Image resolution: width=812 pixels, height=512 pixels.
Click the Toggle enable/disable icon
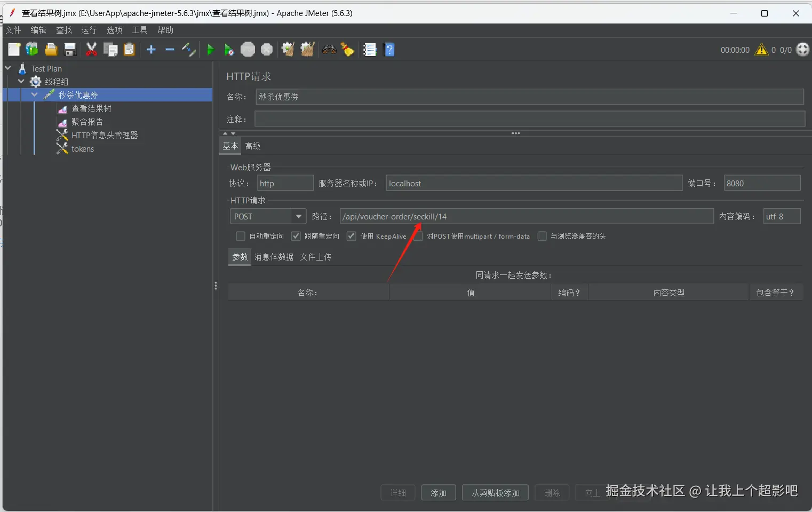[x=188, y=50]
